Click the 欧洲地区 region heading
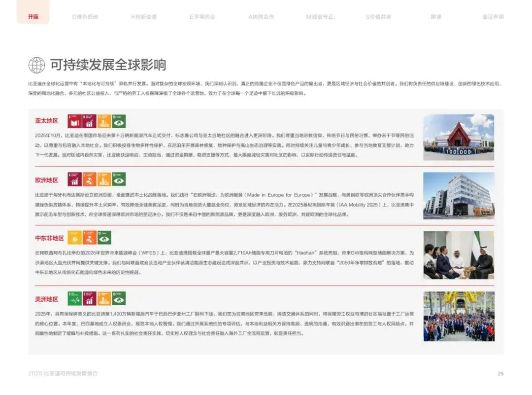 point(46,180)
